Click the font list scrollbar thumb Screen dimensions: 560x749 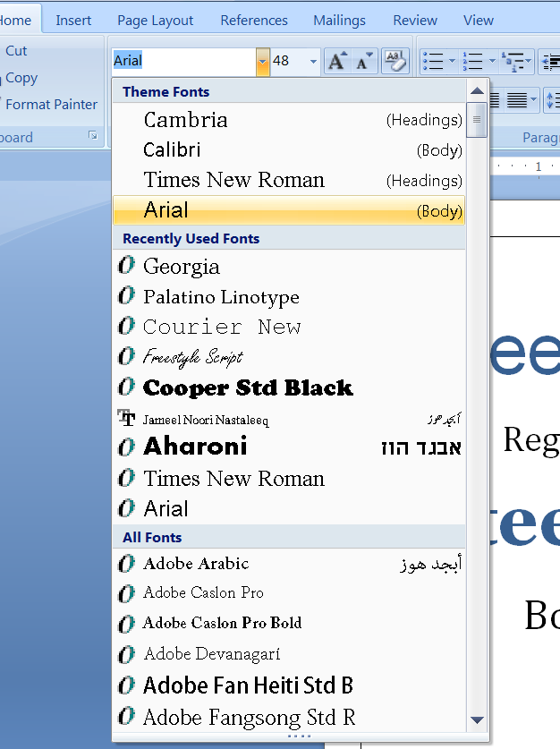click(477, 119)
